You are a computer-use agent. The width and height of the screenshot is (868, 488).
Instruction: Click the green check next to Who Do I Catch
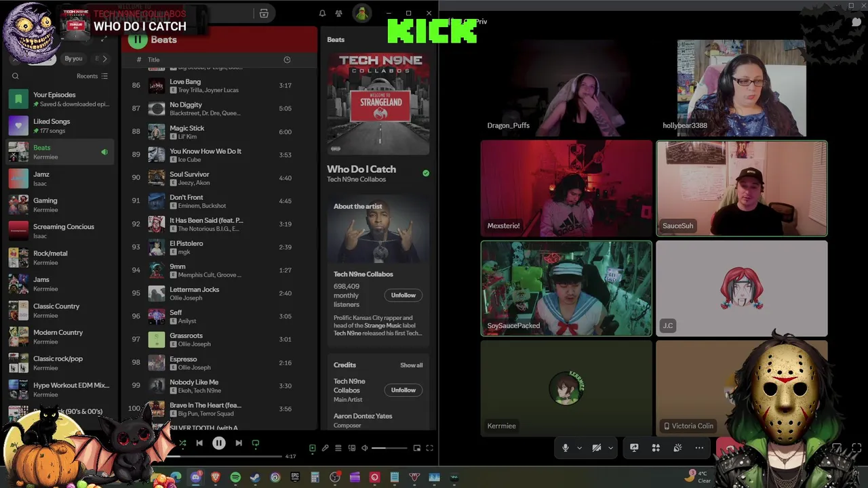[x=426, y=174]
